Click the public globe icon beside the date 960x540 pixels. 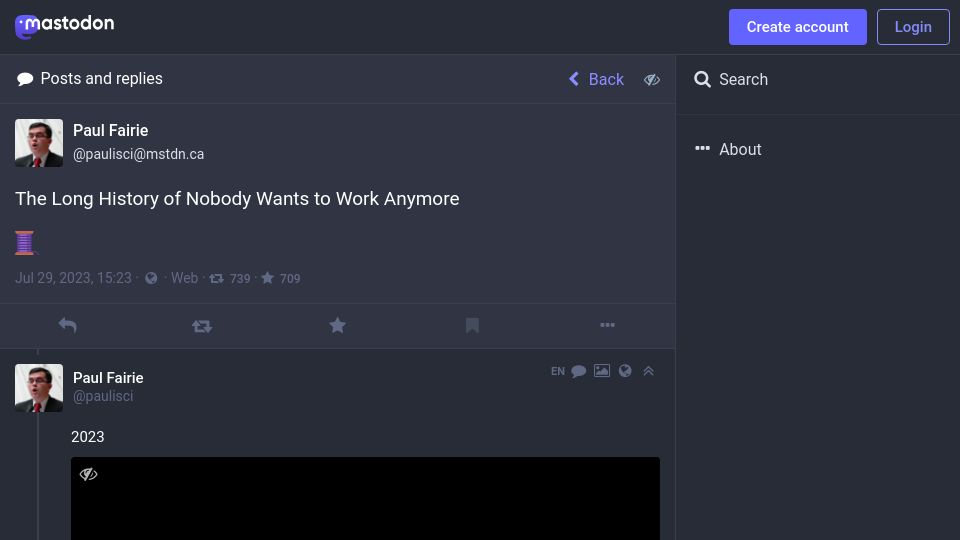(x=151, y=279)
